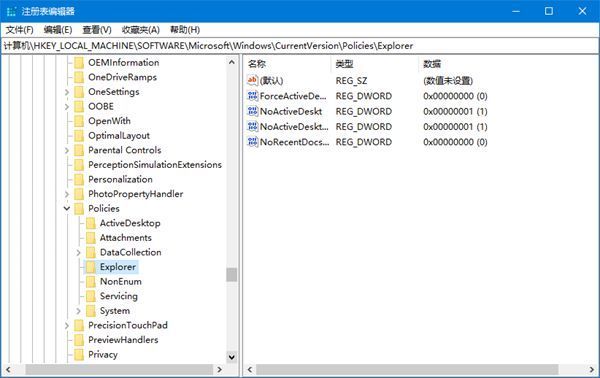Expand the PrecisionTouchPad tree node

coord(67,326)
